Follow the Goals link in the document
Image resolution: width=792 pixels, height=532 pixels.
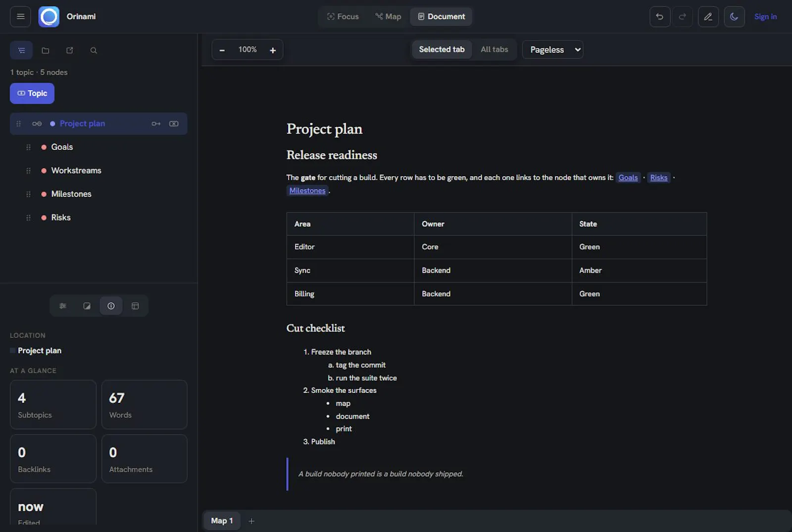(x=628, y=178)
